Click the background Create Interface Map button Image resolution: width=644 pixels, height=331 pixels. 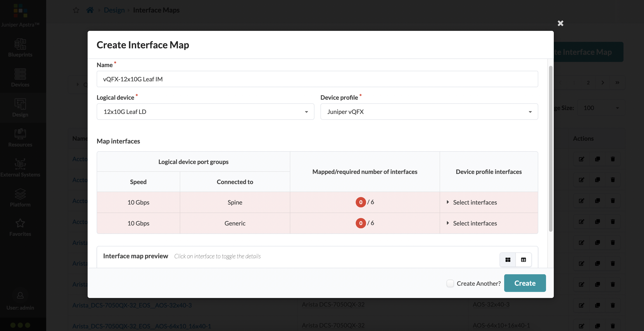coord(589,52)
